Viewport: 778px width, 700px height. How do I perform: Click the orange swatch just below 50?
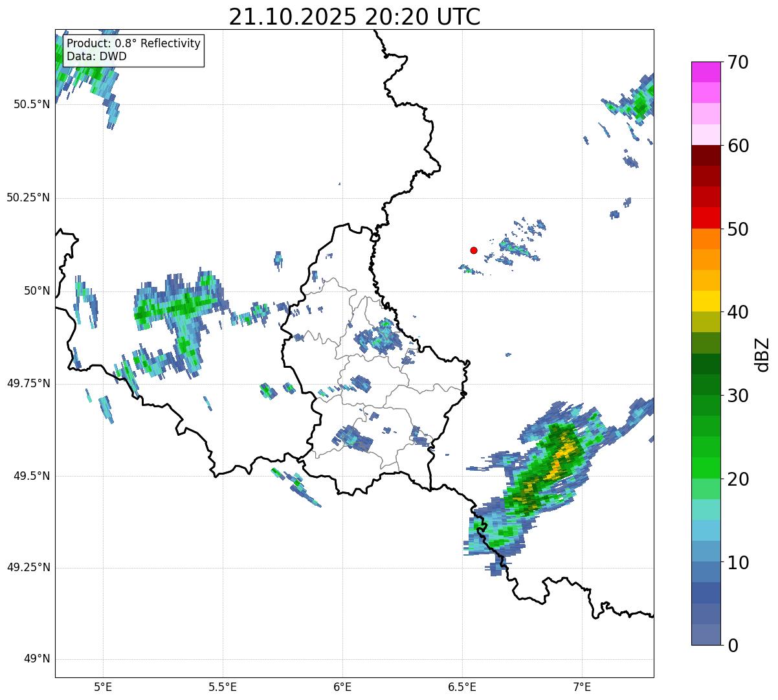tap(705, 239)
